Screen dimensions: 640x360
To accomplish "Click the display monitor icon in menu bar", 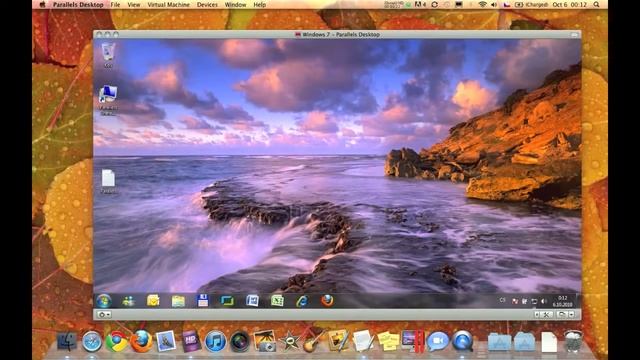I will [x=459, y=5].
